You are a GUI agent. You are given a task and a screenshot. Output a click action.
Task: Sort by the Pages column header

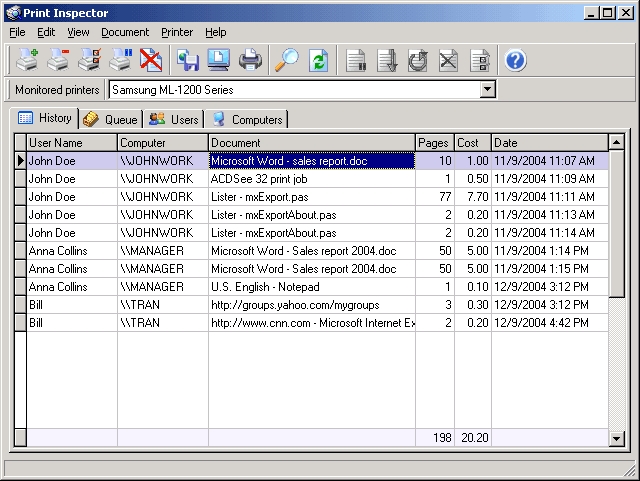[434, 143]
